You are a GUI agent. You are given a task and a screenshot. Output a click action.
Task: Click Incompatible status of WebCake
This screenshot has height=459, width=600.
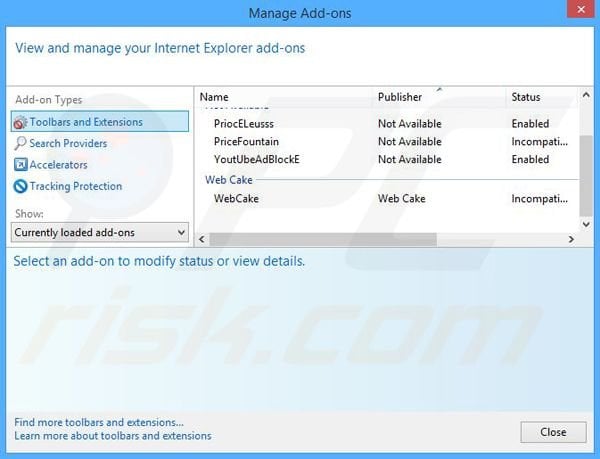pos(540,199)
